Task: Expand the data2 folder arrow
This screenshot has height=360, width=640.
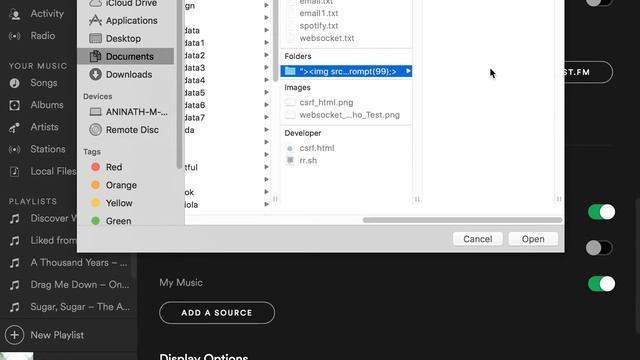Action: 266,55
